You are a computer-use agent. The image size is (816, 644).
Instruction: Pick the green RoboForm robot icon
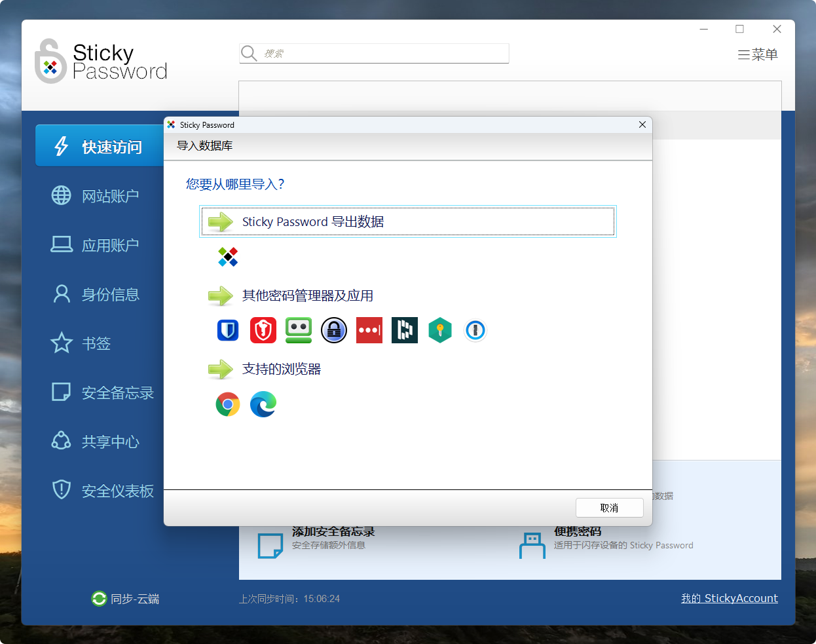tap(299, 330)
